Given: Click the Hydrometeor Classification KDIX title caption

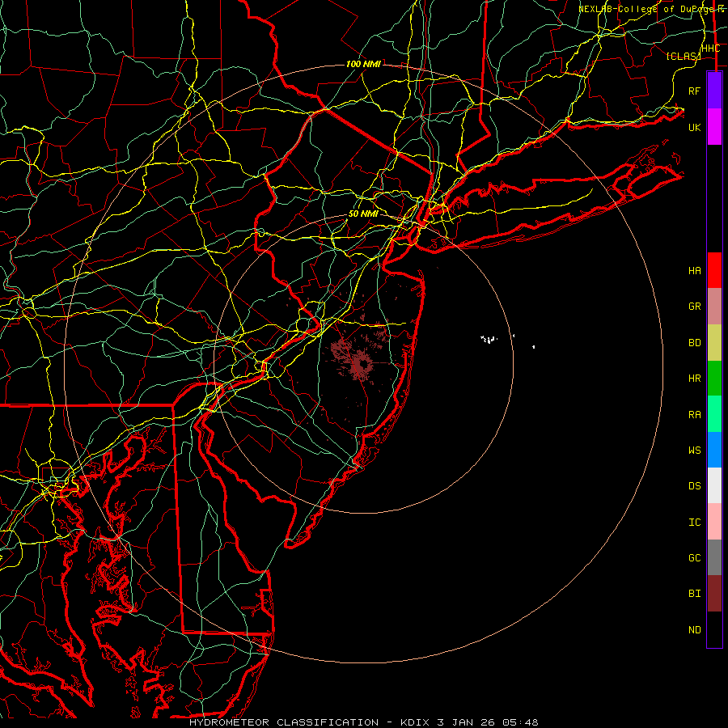Looking at the screenshot, I should coord(363,722).
